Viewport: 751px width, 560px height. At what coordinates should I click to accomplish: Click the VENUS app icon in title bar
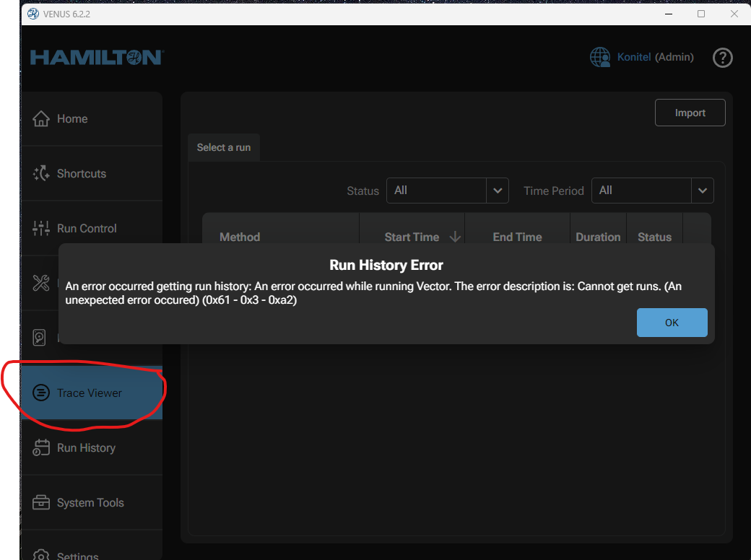click(x=33, y=14)
